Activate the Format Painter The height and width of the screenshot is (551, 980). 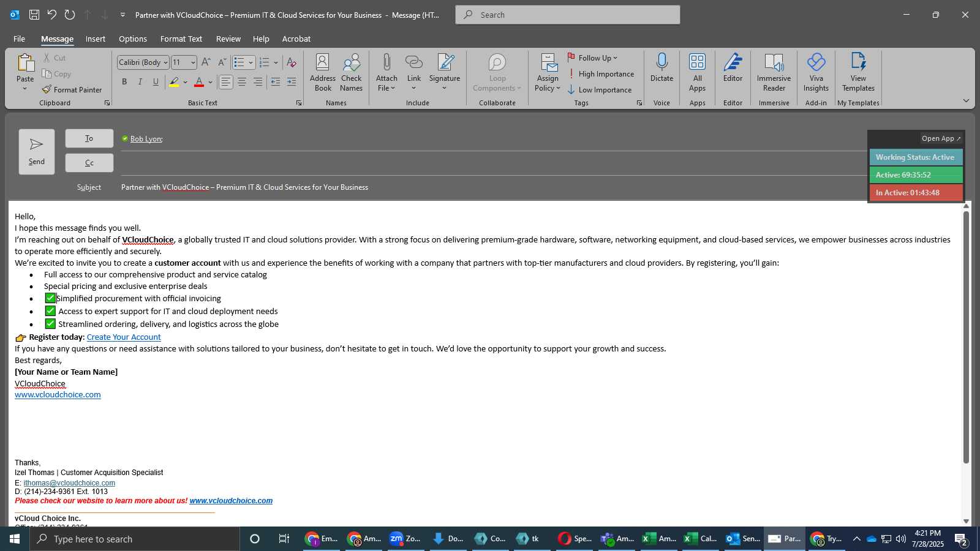72,90
